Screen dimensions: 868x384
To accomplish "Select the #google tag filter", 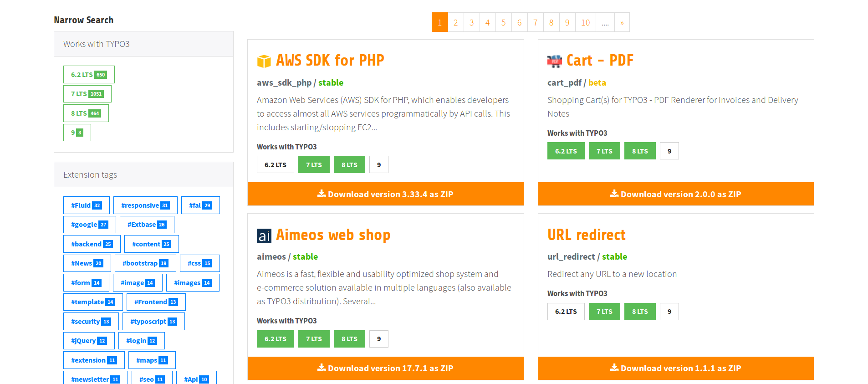I will pos(89,225).
